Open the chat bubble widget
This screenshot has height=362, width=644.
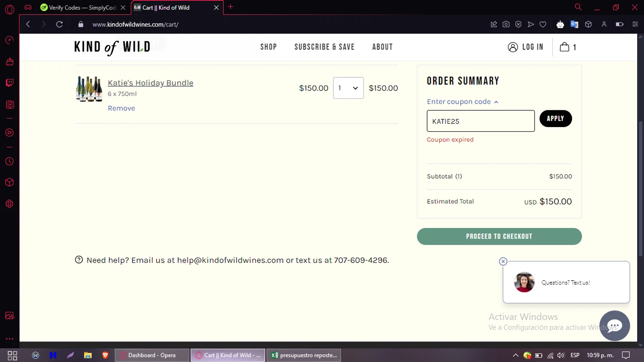[614, 326]
